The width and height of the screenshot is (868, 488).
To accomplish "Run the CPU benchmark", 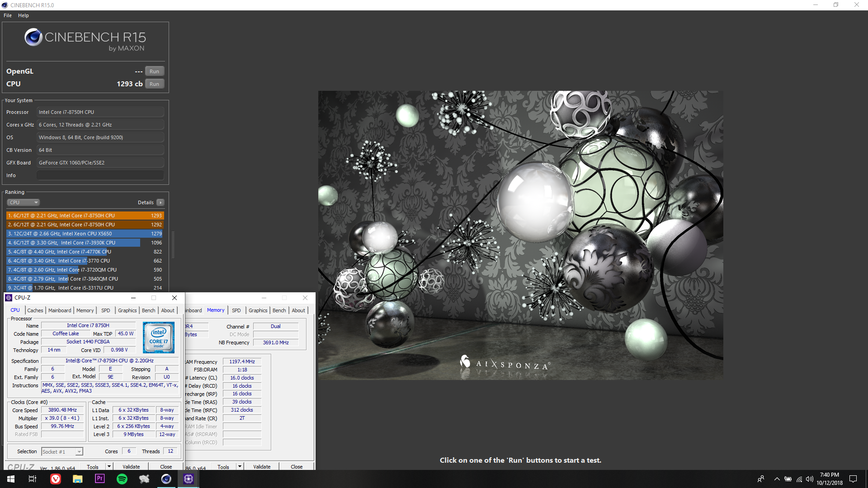I will click(154, 84).
